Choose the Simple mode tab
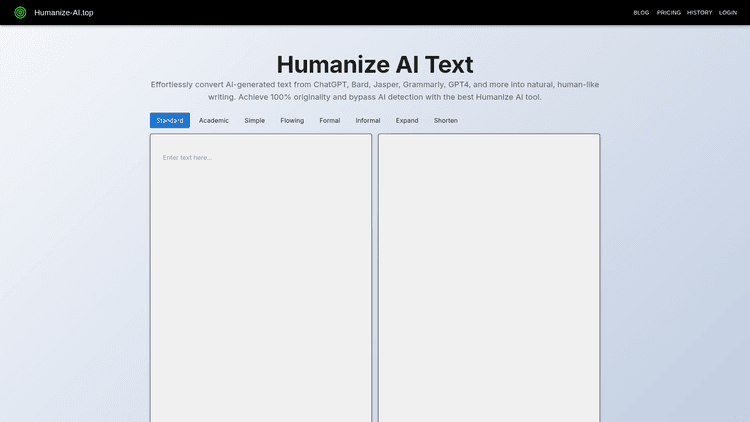The height and width of the screenshot is (422, 750). click(254, 121)
